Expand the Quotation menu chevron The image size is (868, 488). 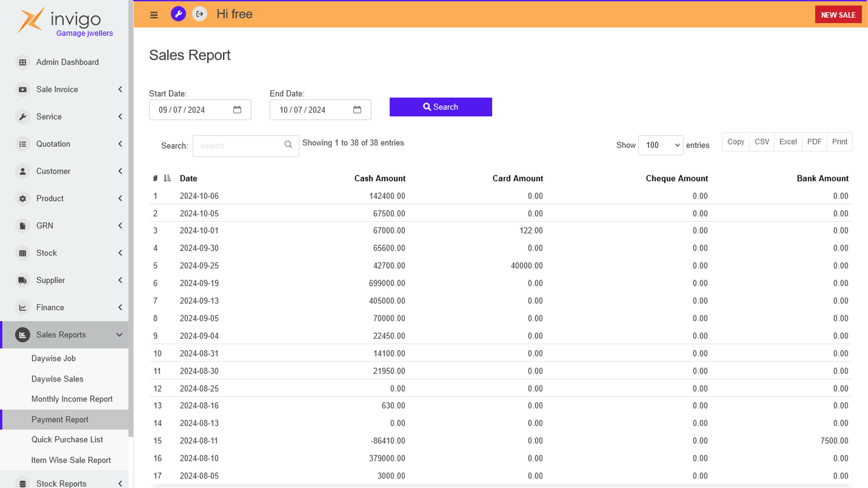click(120, 144)
